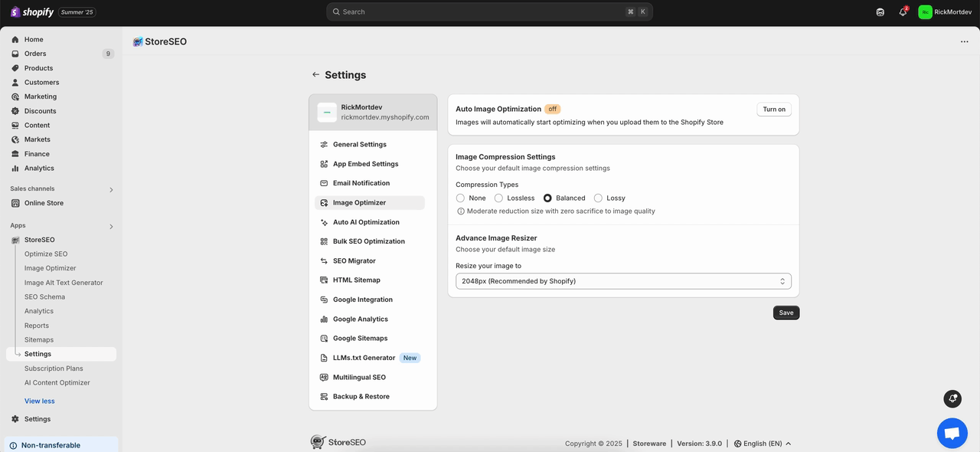Open Bulk SEO Optimization
The width and height of the screenshot is (980, 452).
[368, 241]
